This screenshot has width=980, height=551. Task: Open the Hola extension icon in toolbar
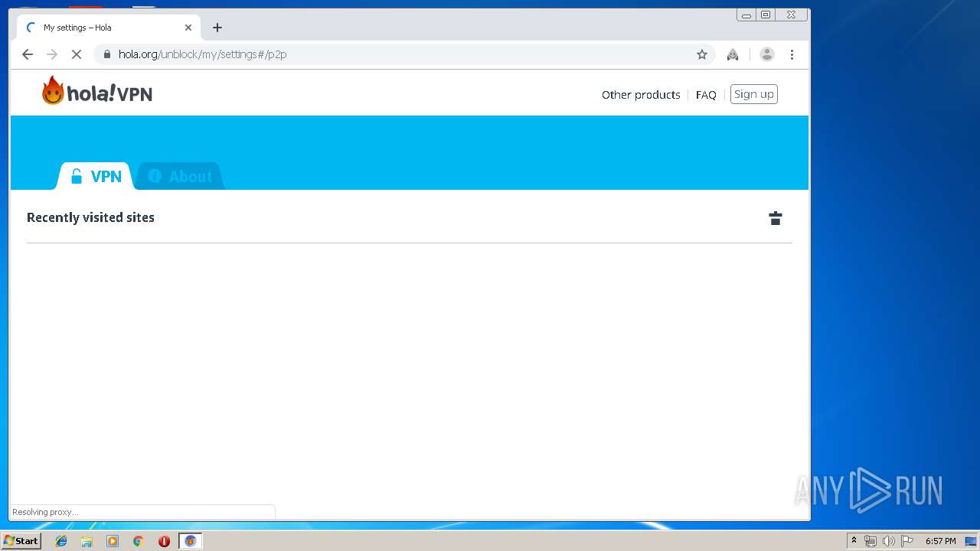(x=733, y=54)
